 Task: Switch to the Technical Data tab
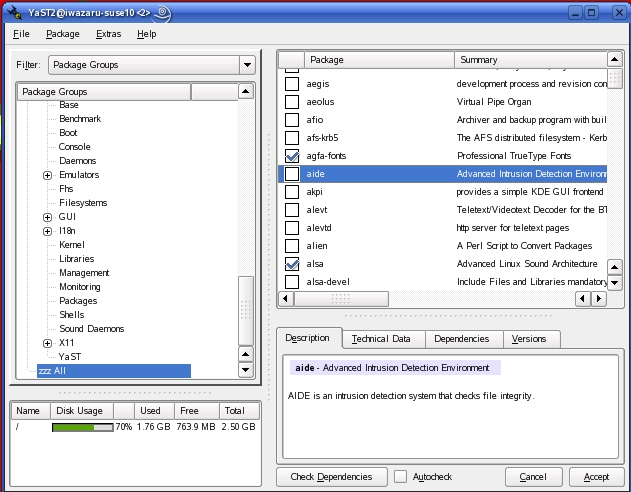coord(381,339)
